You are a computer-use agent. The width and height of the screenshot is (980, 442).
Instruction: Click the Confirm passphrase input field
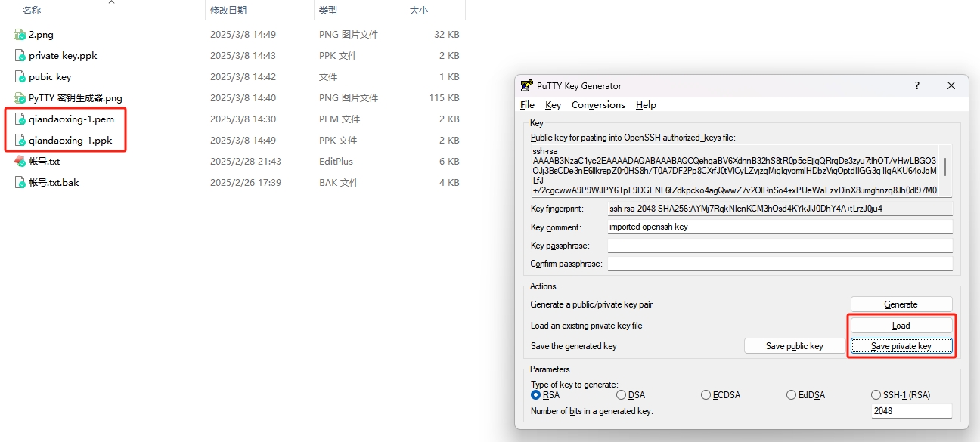point(780,264)
